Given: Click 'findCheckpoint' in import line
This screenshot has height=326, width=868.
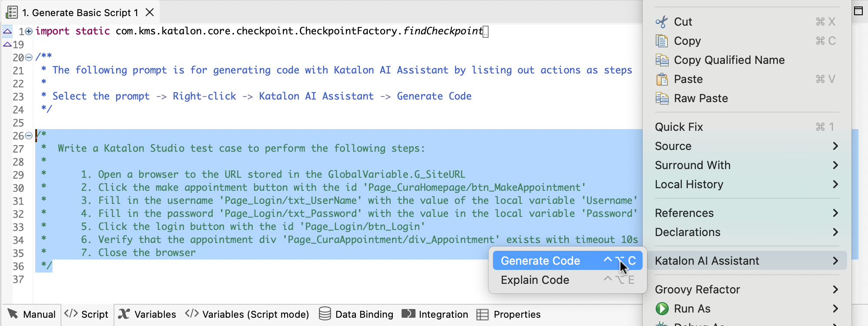Looking at the screenshot, I should (443, 31).
